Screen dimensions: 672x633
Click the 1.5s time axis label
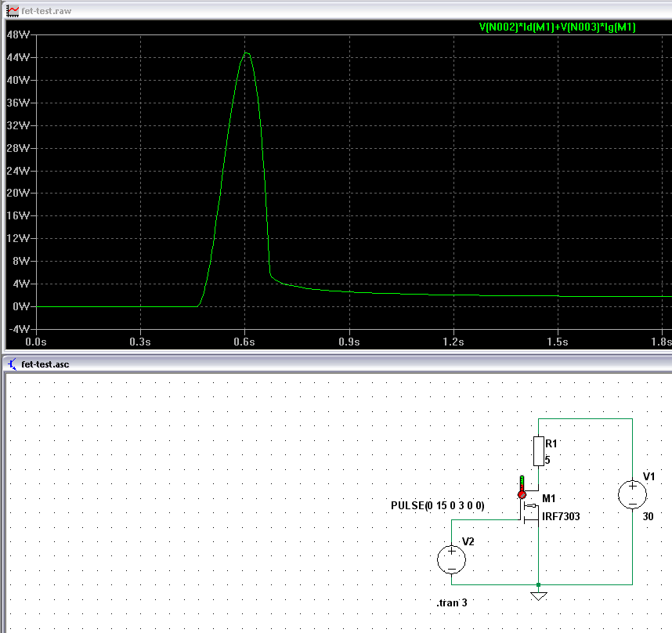(x=558, y=342)
